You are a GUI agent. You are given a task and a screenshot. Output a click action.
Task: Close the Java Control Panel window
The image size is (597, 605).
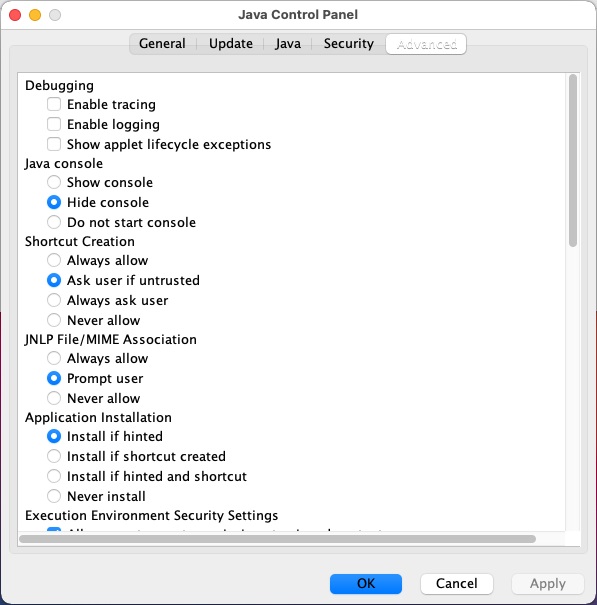pyautogui.click(x=15, y=15)
